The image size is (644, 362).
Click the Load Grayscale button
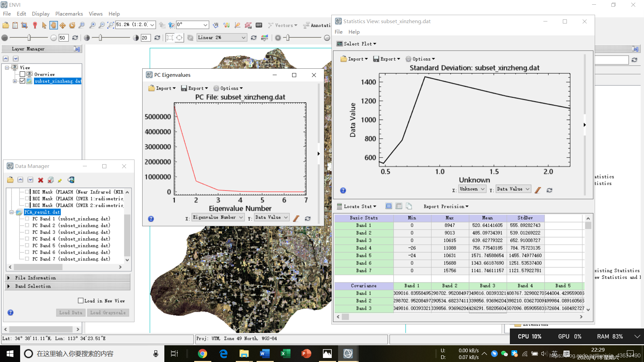click(x=108, y=312)
